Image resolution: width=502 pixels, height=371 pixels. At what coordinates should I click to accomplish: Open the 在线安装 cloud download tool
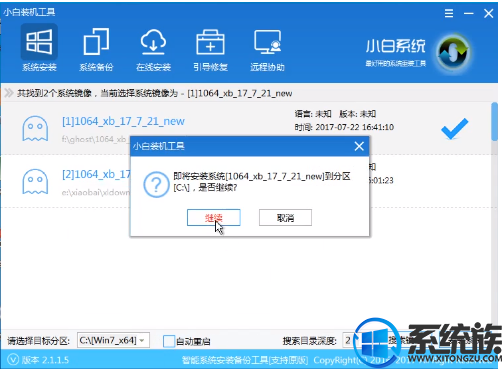[x=153, y=49]
